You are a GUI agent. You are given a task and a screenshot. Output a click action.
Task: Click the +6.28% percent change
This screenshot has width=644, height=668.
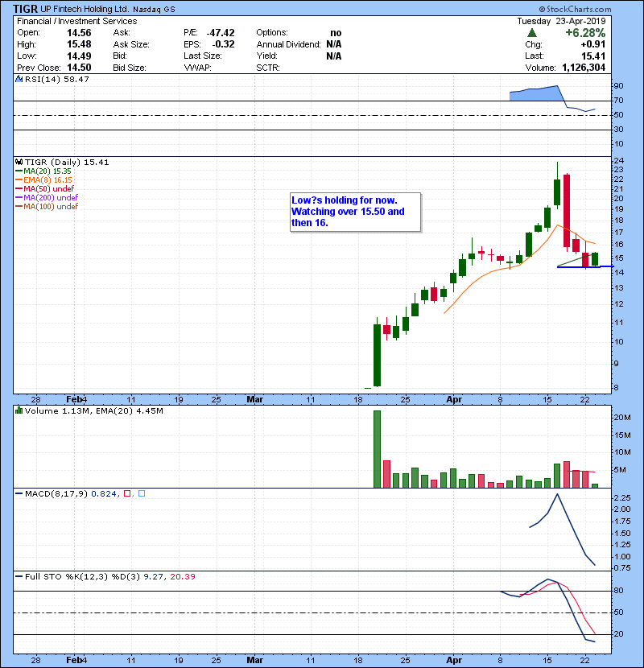pyautogui.click(x=585, y=33)
